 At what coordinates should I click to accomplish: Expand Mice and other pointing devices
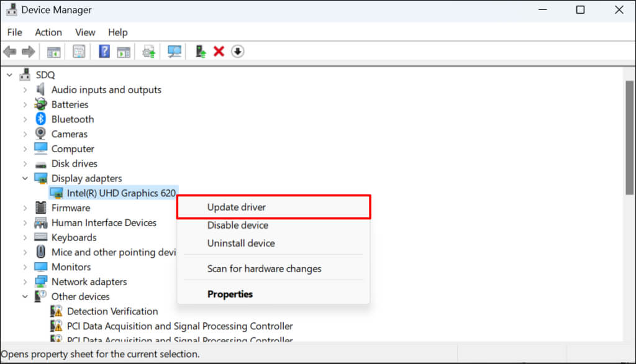[25, 252]
